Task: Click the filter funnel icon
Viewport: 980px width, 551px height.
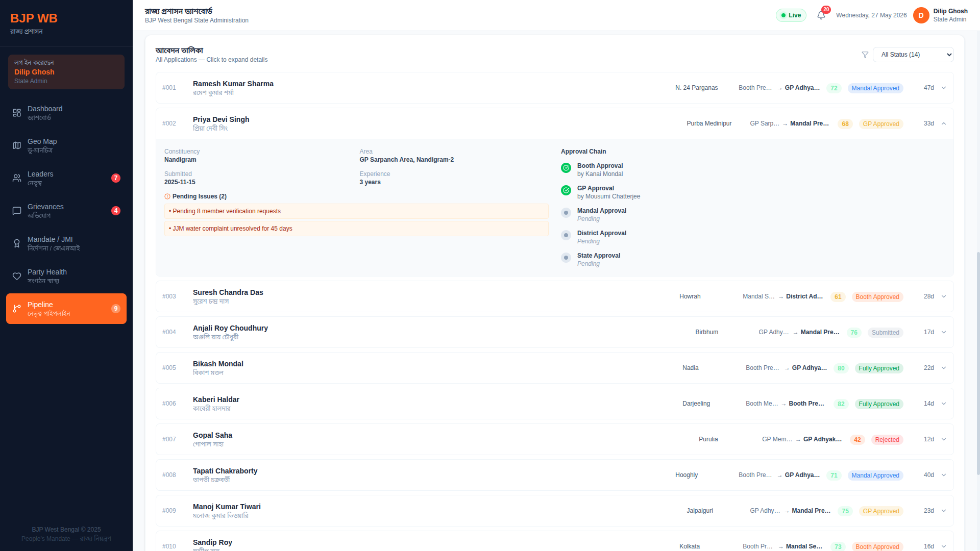Action: coord(865,55)
